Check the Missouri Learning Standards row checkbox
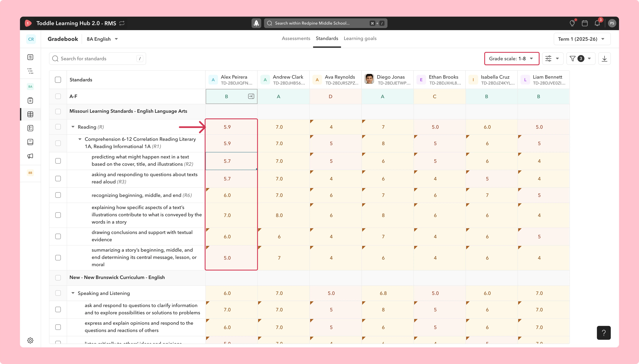The height and width of the screenshot is (364, 639). pos(58,111)
